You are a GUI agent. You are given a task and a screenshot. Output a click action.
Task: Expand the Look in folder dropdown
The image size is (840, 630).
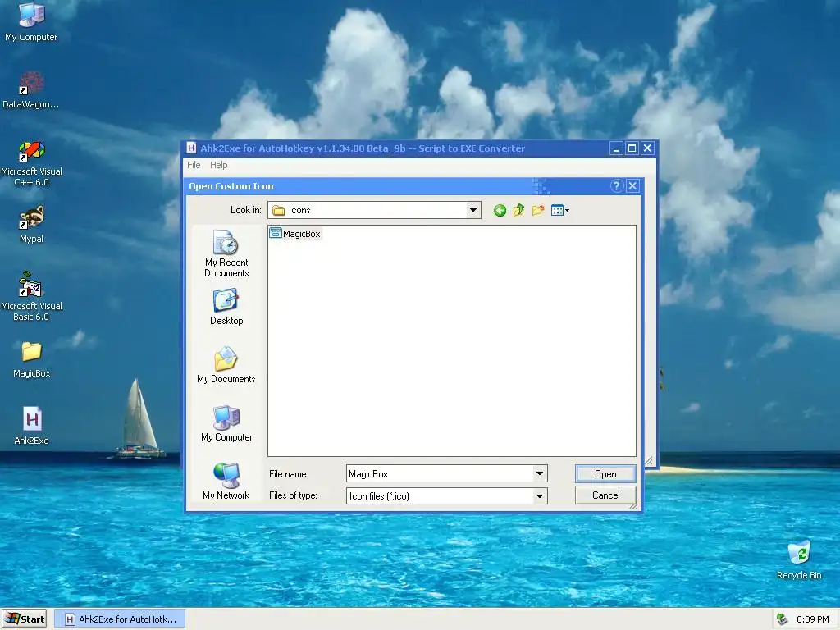coord(473,210)
